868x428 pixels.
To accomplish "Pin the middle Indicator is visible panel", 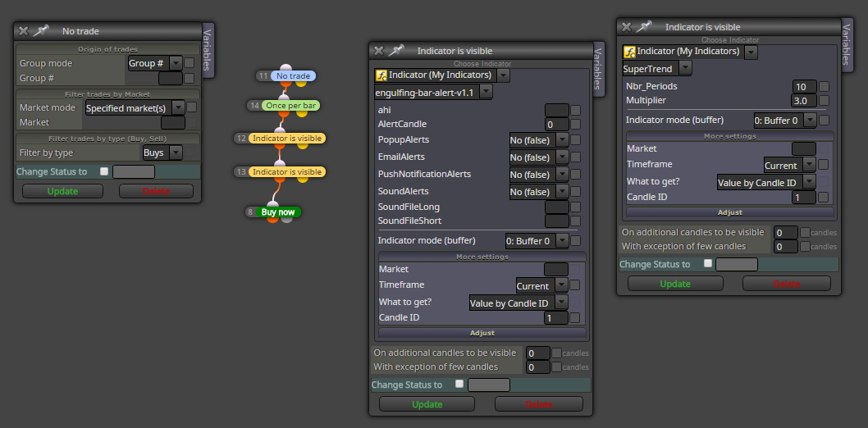I will click(396, 51).
